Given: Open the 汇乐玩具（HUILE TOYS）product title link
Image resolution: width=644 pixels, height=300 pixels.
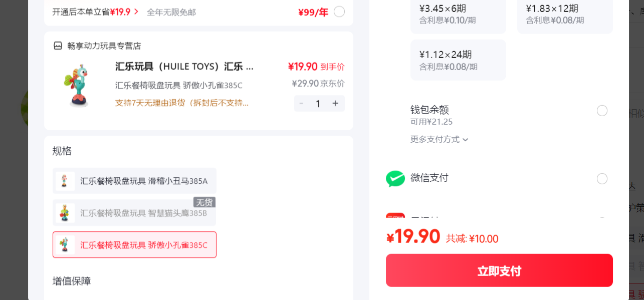Looking at the screenshot, I should pyautogui.click(x=184, y=67).
